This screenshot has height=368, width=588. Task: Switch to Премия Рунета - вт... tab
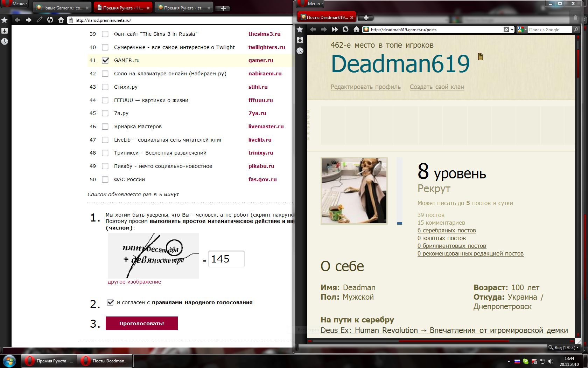point(184,8)
